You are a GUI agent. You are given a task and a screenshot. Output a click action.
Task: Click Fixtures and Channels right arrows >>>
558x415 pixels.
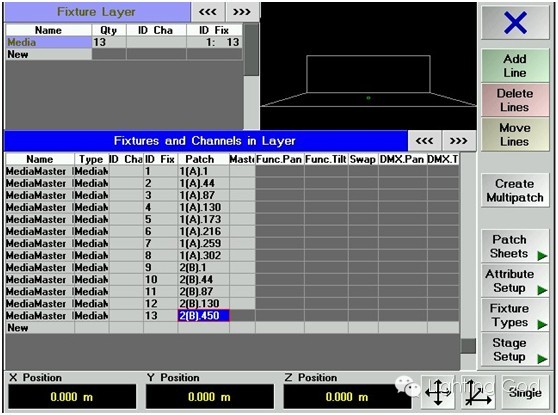[x=458, y=141]
